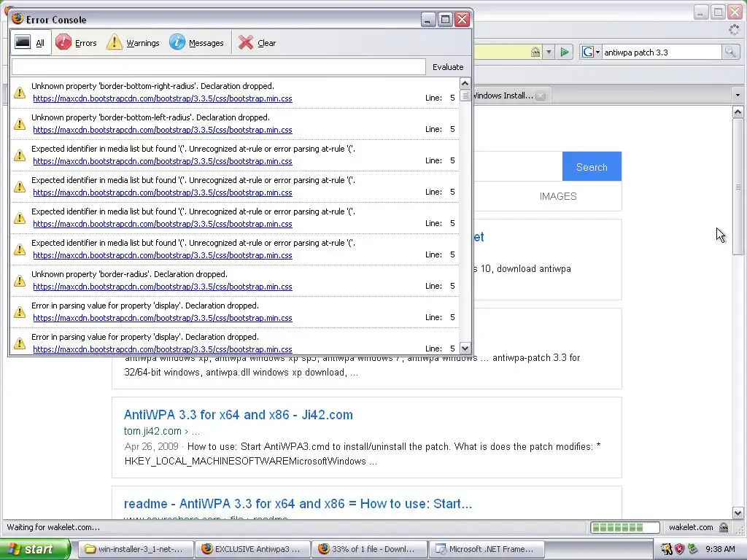Switch to '33% of 1 file - Downl...' taskbar window
747x560 pixels.
pyautogui.click(x=370, y=549)
